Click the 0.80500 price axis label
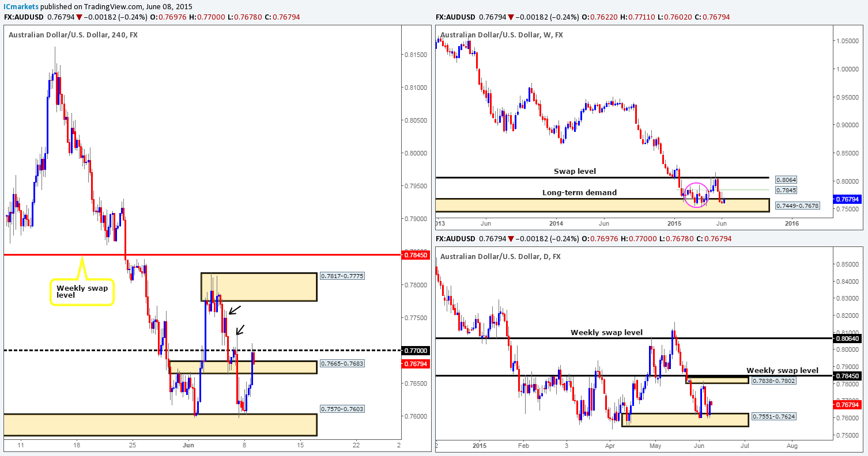This screenshot has height=456, width=868. [x=414, y=120]
